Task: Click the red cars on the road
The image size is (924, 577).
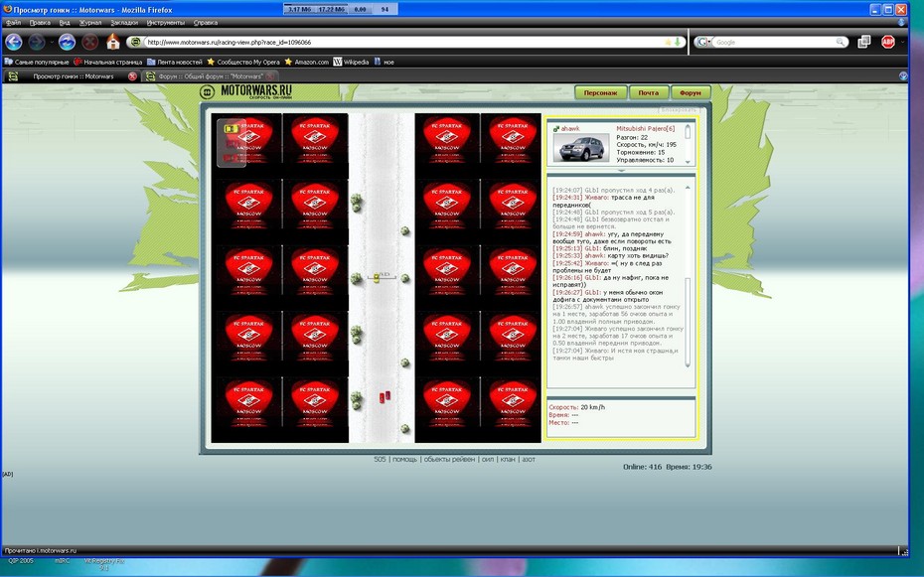Action: 385,397
